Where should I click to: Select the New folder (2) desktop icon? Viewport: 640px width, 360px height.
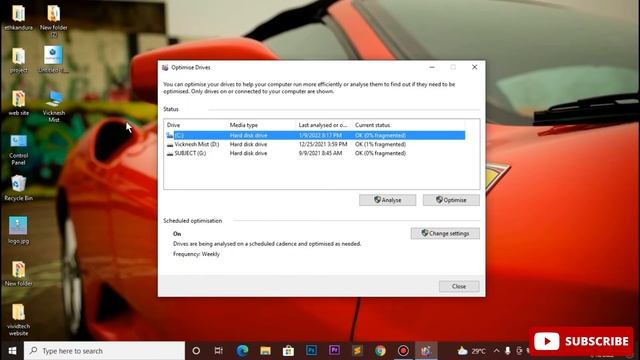tap(54, 21)
